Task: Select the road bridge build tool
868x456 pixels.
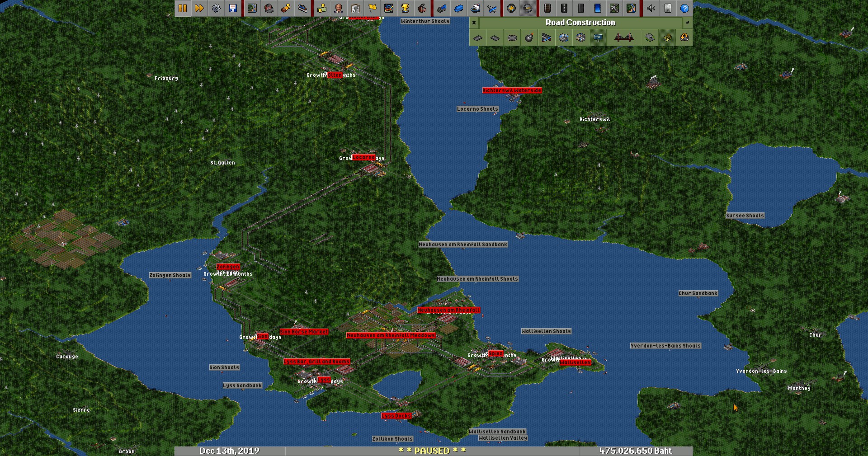Action: pyautogui.click(x=624, y=38)
